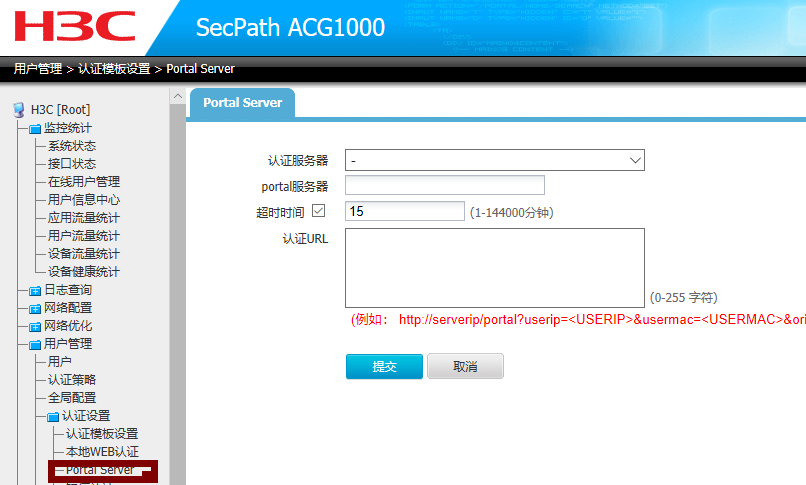Expand the 网络配置 folder
The height and width of the screenshot is (485, 806).
click(x=35, y=309)
